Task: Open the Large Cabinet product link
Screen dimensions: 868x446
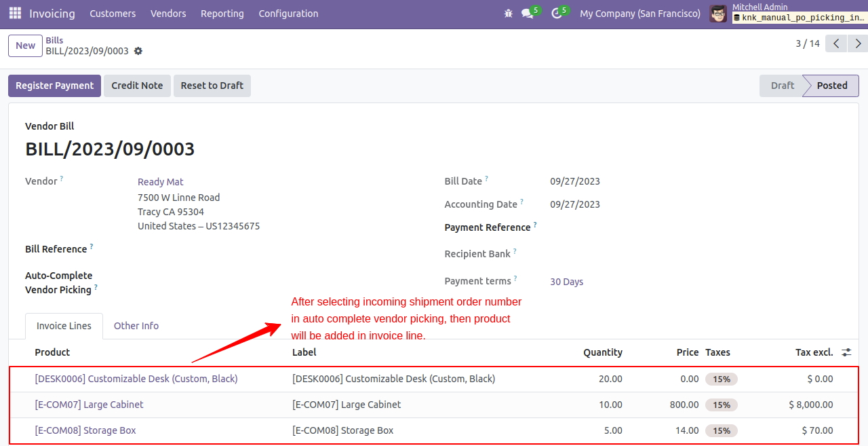Action: pyautogui.click(x=90, y=405)
